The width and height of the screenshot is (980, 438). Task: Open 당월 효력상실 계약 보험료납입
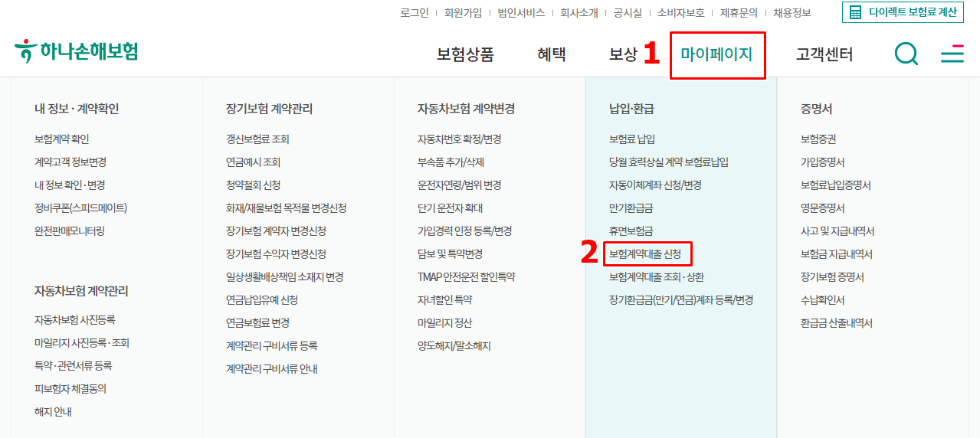(669, 162)
